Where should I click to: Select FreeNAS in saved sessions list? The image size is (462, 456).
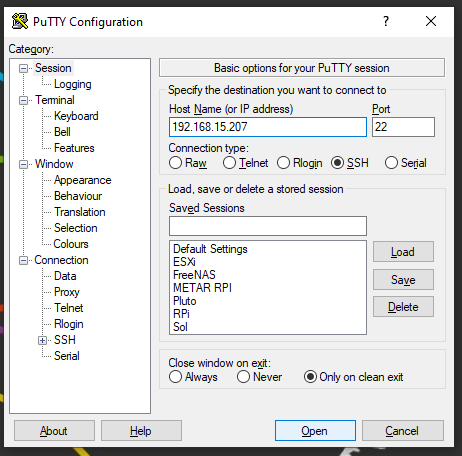194,275
